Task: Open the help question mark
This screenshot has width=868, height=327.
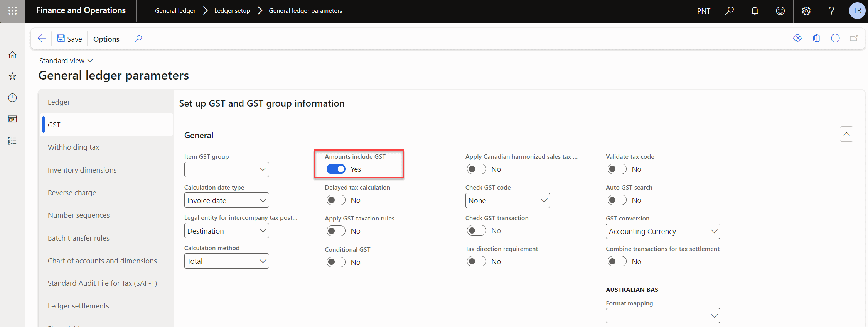Action: [x=831, y=11]
